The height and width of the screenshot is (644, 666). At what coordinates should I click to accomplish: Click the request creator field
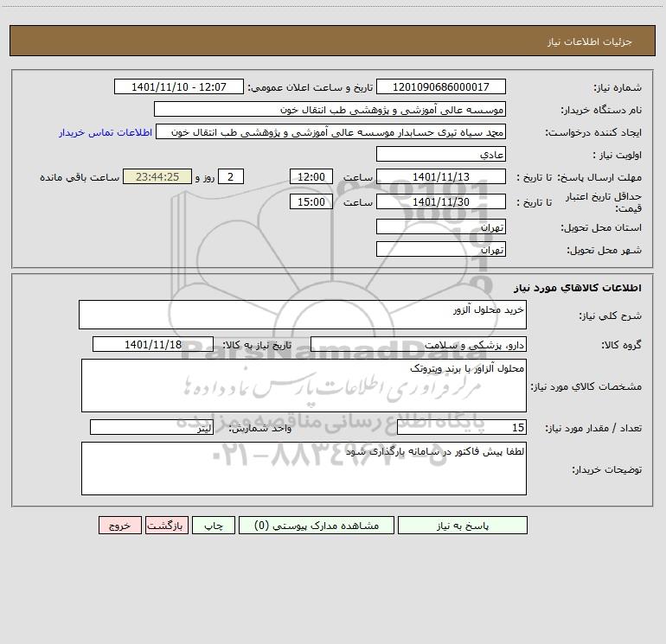tap(331, 131)
